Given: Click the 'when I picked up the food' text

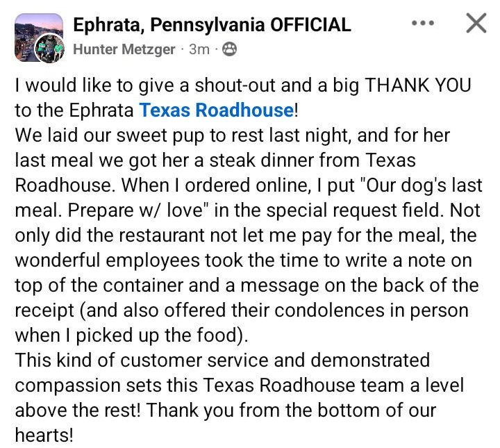Looking at the screenshot, I should (132, 335).
